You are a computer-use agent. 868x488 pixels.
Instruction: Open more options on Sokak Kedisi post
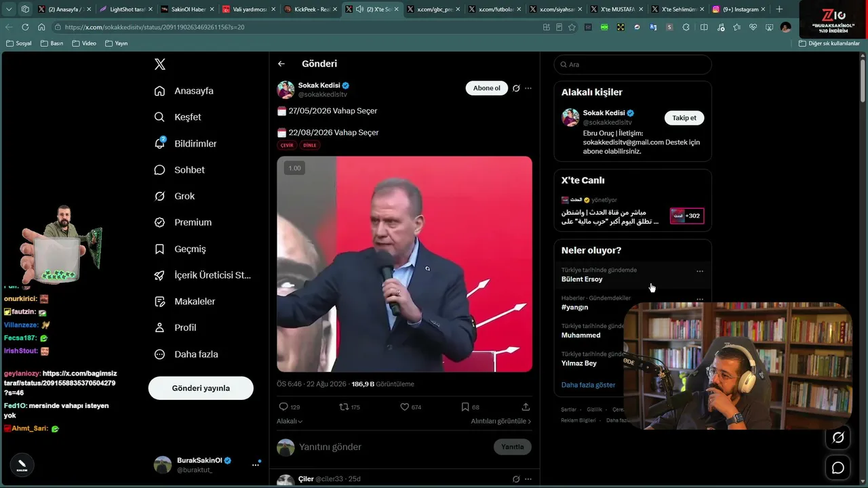528,88
